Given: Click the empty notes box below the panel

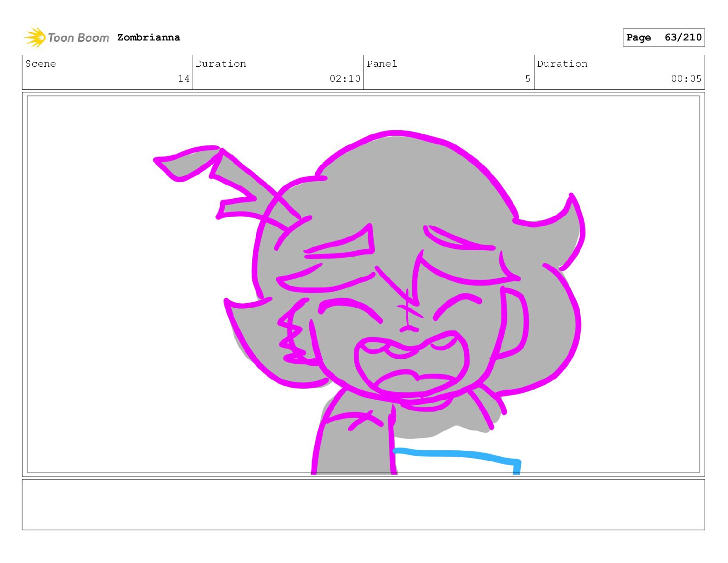Looking at the screenshot, I should click(x=364, y=505).
